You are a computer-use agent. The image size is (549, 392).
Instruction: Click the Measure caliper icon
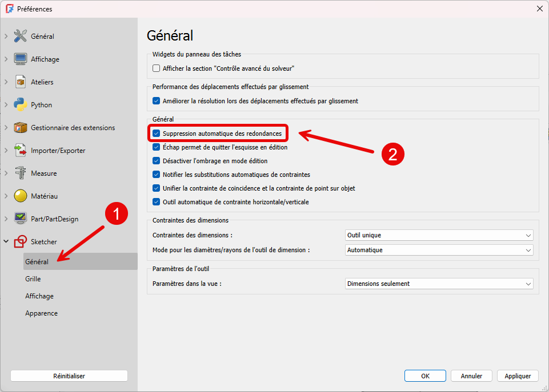(x=21, y=173)
